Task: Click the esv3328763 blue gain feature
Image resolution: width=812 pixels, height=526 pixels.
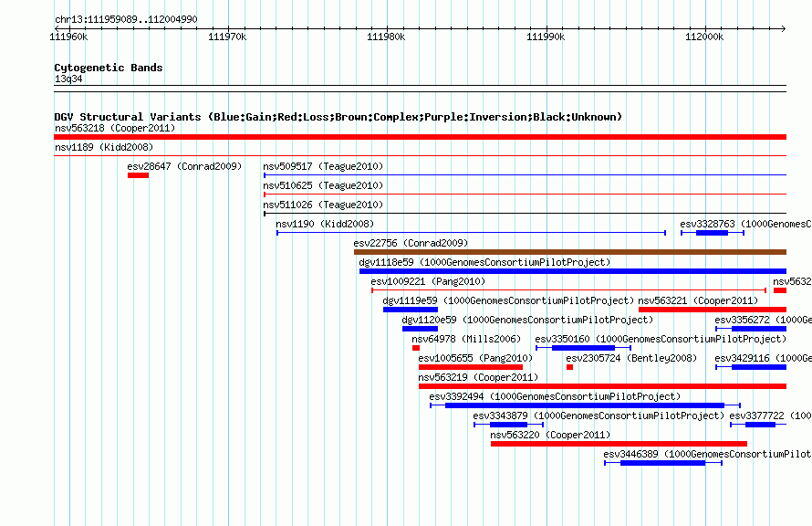Action: point(712,233)
